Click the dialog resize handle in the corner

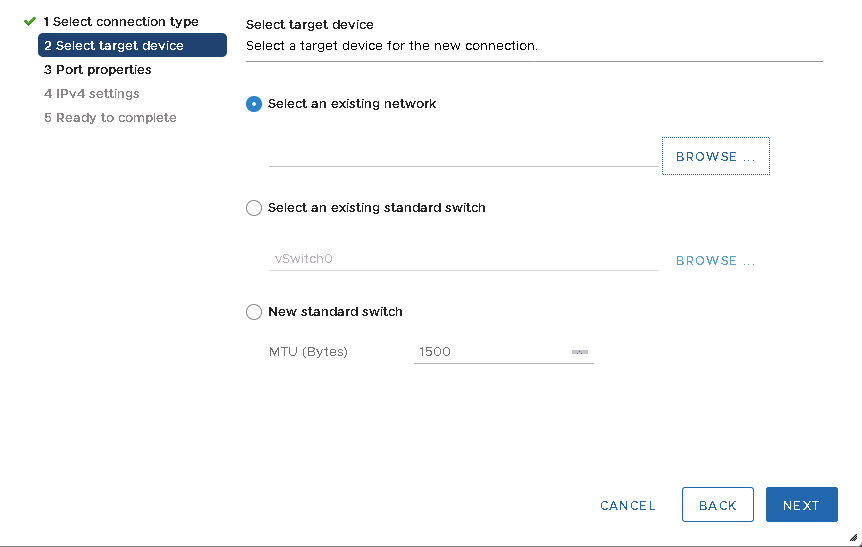tap(852, 536)
